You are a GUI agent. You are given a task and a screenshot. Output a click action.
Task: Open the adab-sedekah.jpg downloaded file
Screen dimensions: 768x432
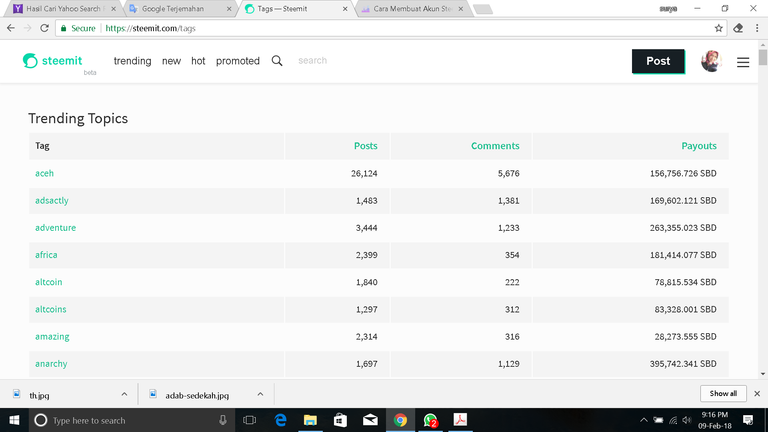pyautogui.click(x=197, y=395)
